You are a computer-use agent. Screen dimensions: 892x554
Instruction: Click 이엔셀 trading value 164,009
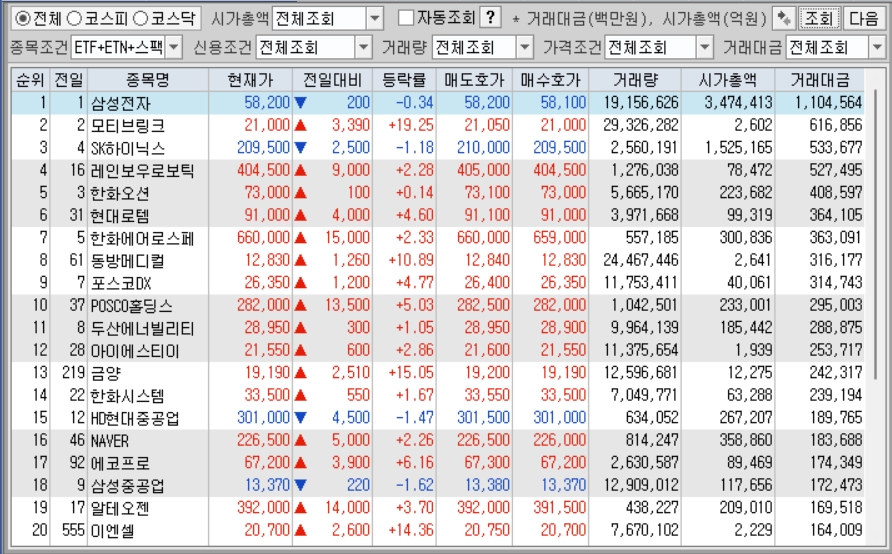(836, 530)
